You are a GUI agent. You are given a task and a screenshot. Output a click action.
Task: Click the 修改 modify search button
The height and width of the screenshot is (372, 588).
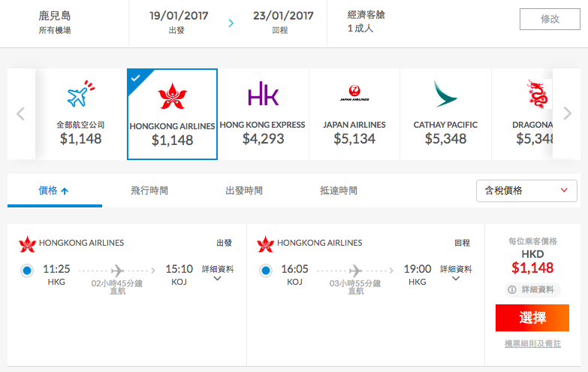(x=550, y=19)
